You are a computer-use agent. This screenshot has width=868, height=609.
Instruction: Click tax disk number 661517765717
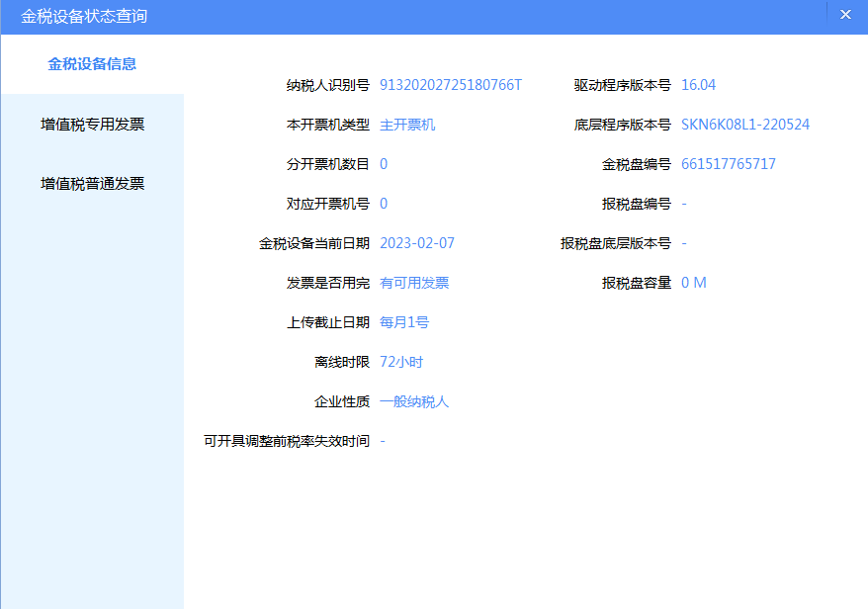[729, 164]
